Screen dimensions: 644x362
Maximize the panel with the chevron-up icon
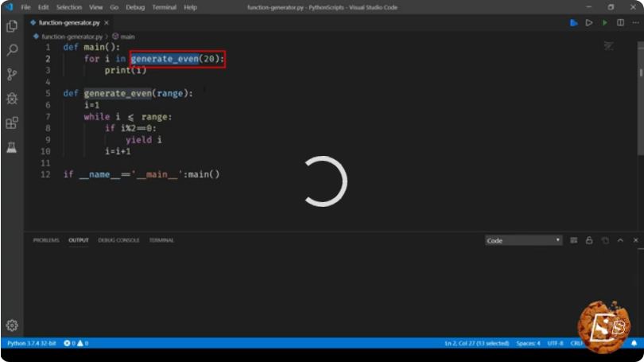pos(620,240)
